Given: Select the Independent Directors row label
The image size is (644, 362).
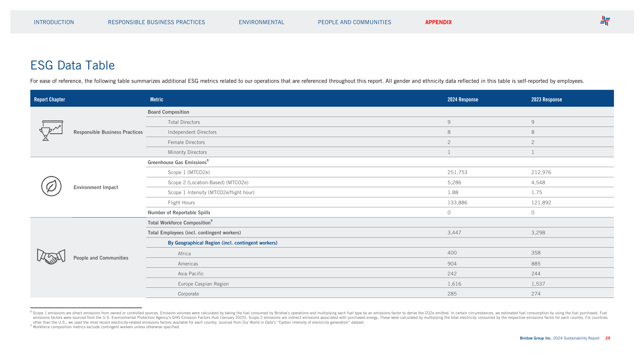Looking at the screenshot, I should (x=192, y=132).
